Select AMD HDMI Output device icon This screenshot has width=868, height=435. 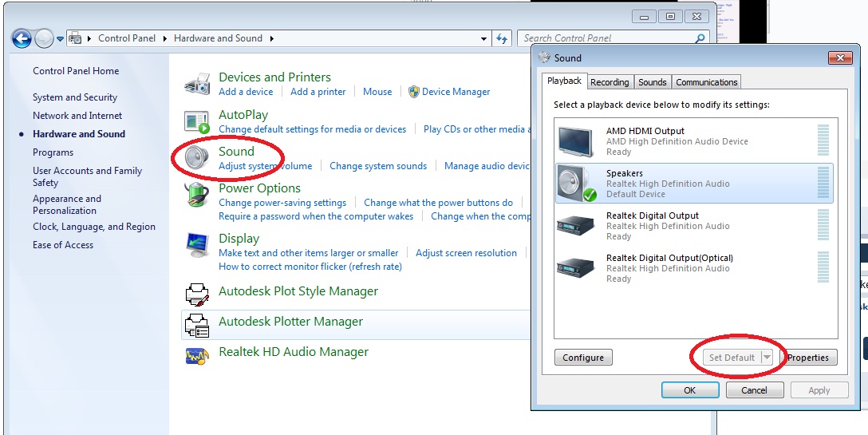[576, 141]
